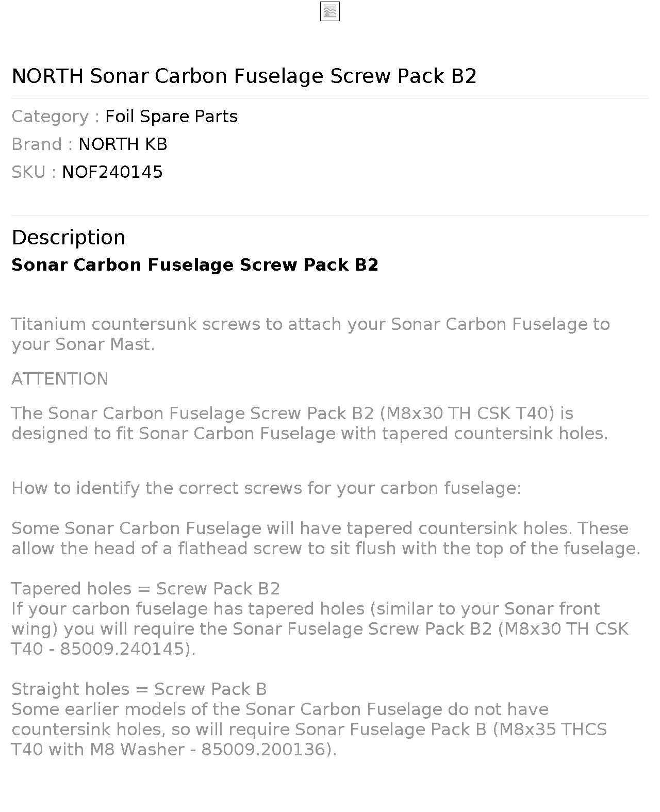Open the NORTH KB brand link
This screenshot has height=812, width=660.
(x=123, y=144)
